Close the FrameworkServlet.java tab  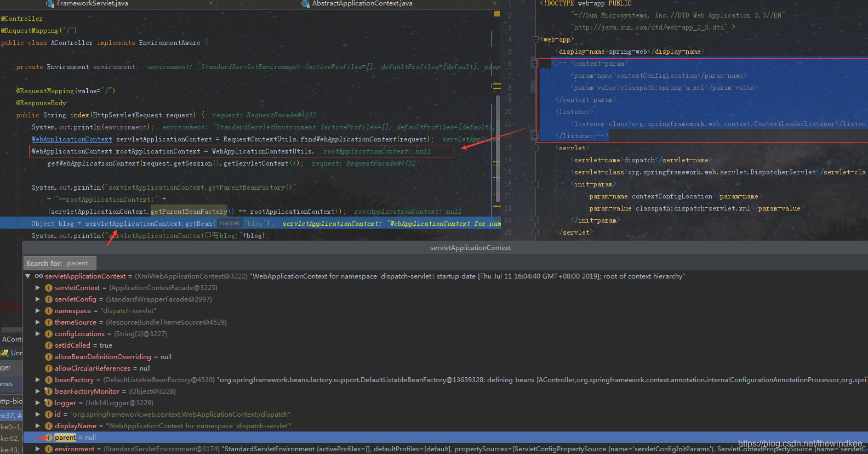(x=210, y=3)
